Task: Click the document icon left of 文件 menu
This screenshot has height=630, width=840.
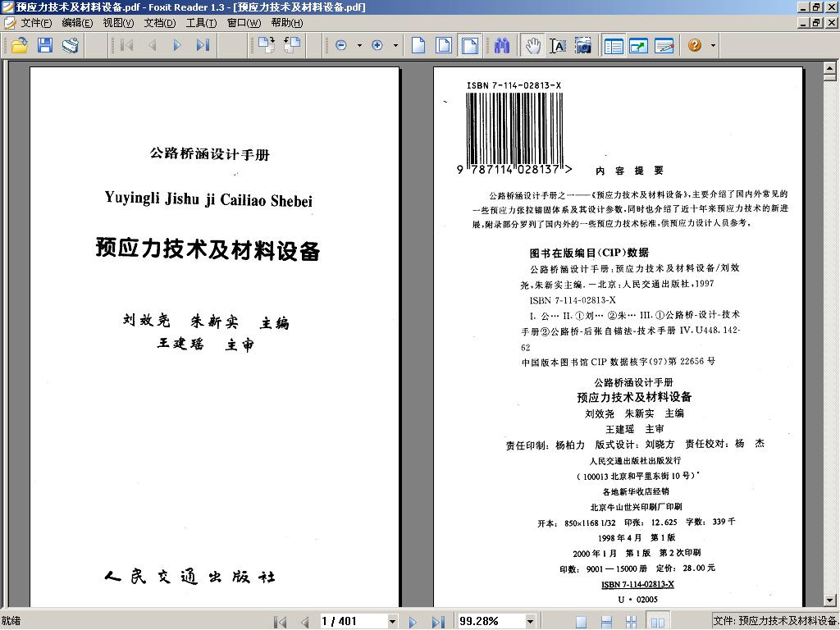Action: (10, 23)
